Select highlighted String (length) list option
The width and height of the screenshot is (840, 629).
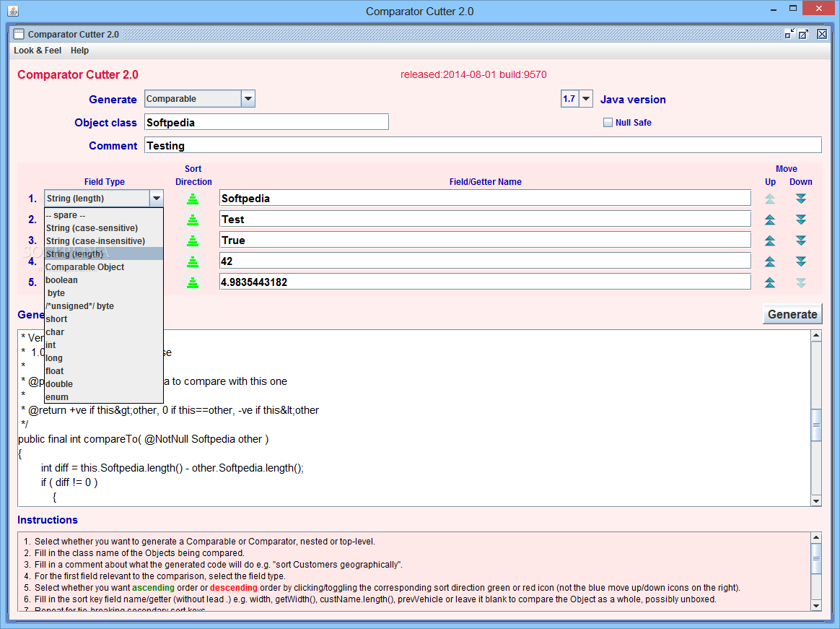104,253
